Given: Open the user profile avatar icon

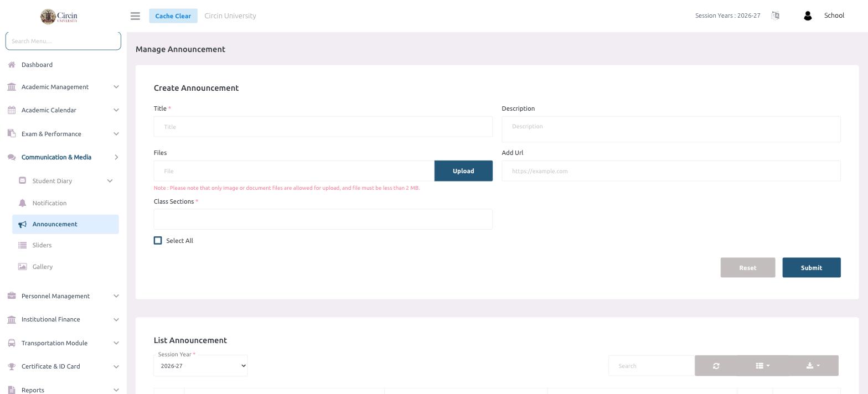Looking at the screenshot, I should (808, 16).
